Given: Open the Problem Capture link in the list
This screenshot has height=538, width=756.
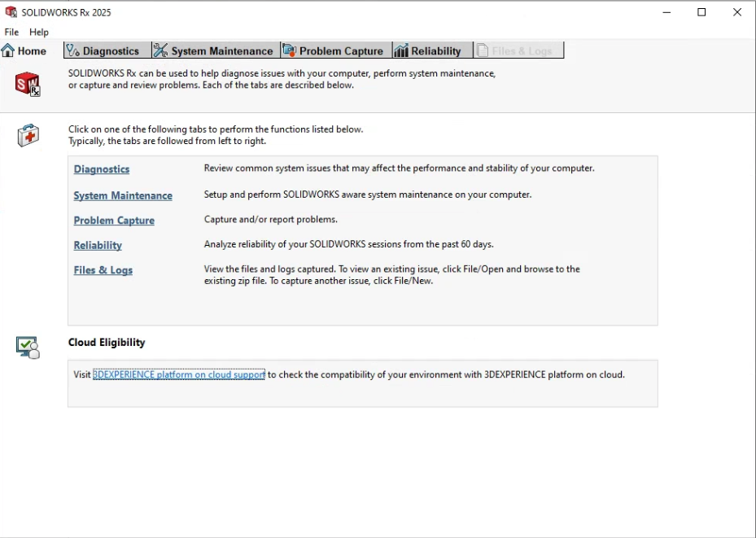Looking at the screenshot, I should 114,221.
